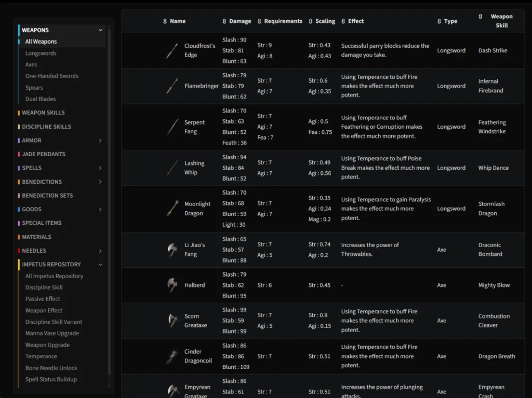532x398 pixels.
Task: Click the Cinder Dragoncoil weapon icon
Action: point(172,356)
